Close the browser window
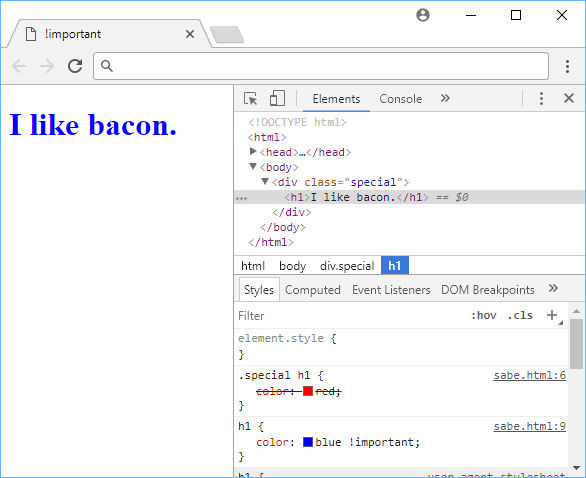Screen dimensions: 586x478 pyautogui.click(x=561, y=15)
